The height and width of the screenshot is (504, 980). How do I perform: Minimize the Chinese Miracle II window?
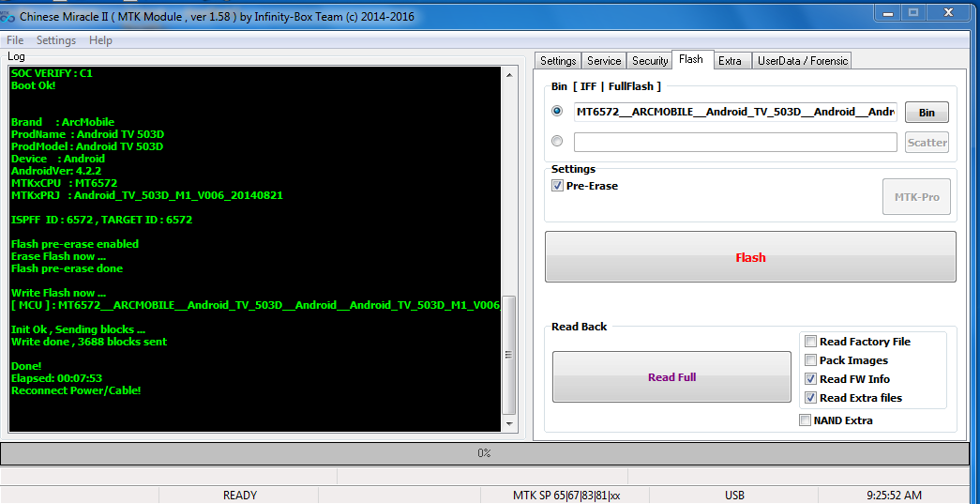(x=885, y=12)
